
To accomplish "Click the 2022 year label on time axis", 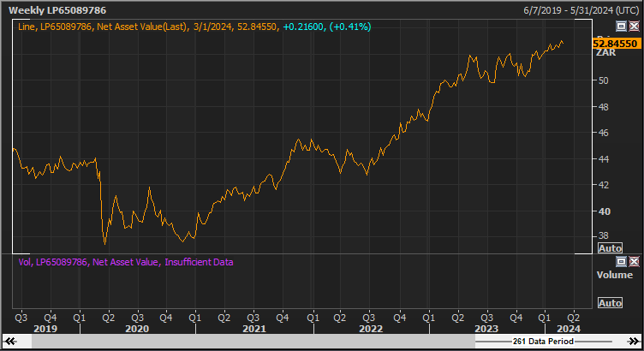I will [x=371, y=329].
